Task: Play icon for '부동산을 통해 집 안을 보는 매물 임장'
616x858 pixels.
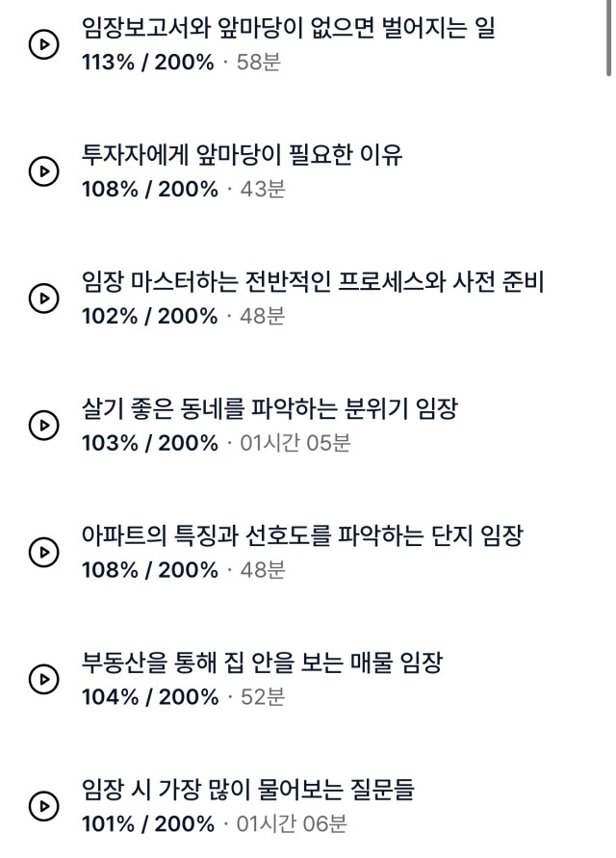Action: tap(43, 679)
